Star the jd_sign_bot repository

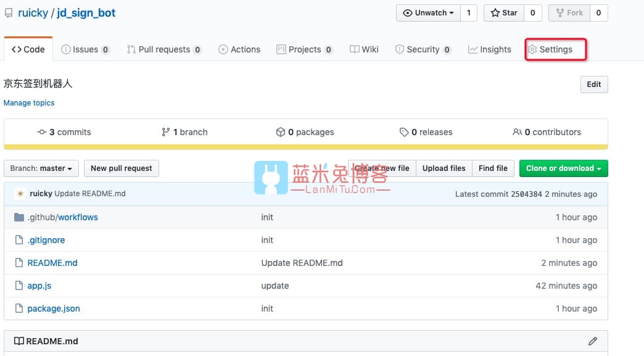[504, 13]
